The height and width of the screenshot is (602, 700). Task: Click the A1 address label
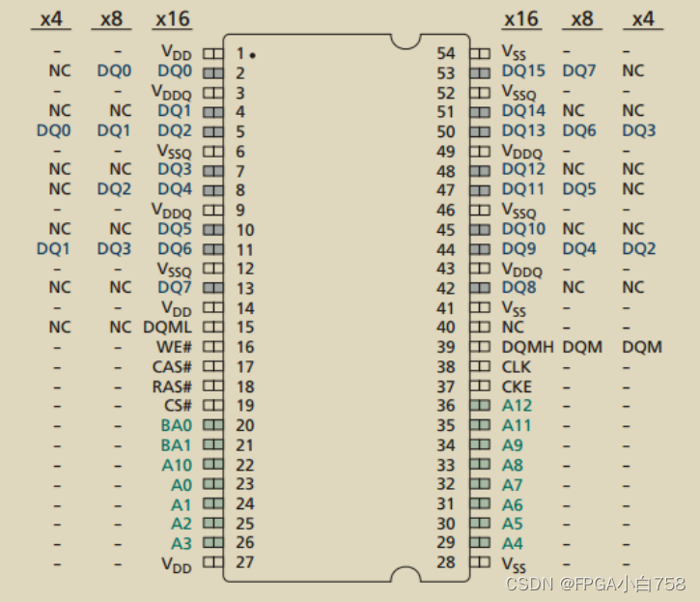click(x=182, y=505)
